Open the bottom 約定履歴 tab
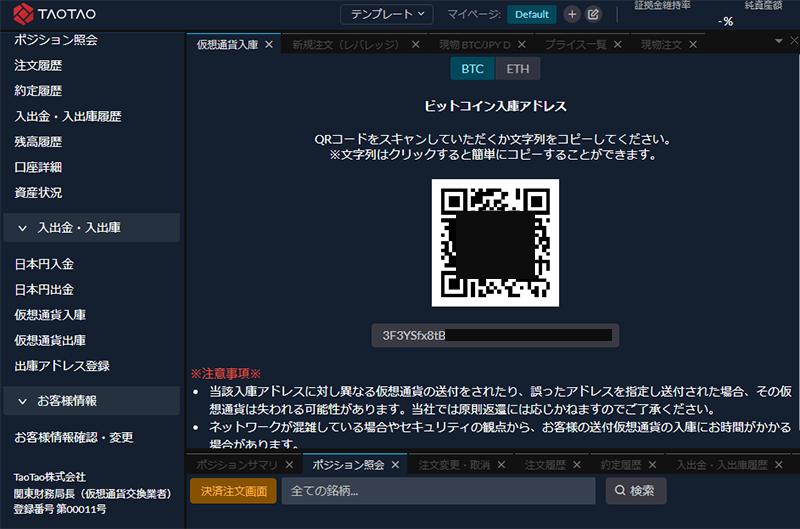The image size is (800, 529). (620, 465)
